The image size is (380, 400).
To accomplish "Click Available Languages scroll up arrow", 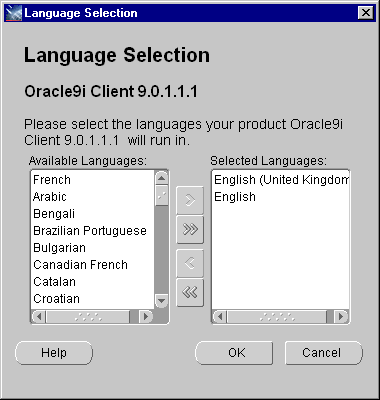I will pyautogui.click(x=161, y=178).
